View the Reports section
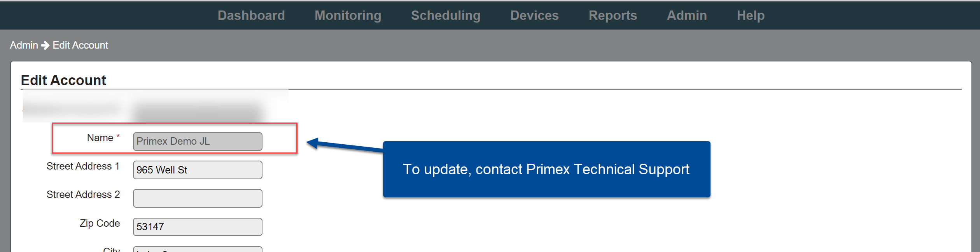 click(x=612, y=15)
